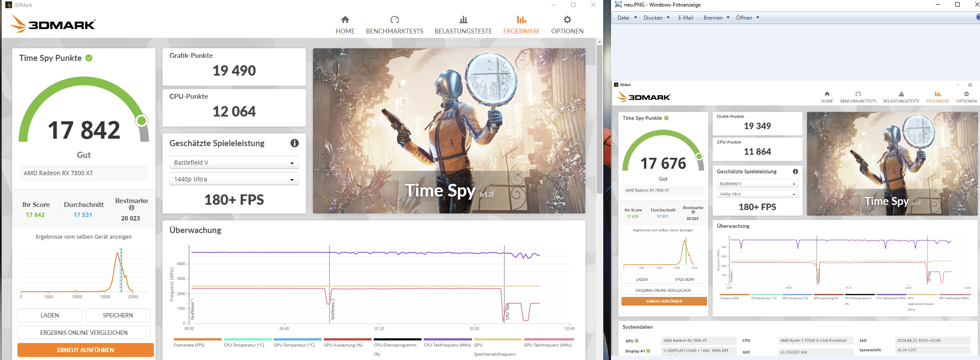Click the Photo Viewer icon beside neu.PNG title

tap(618, 5)
